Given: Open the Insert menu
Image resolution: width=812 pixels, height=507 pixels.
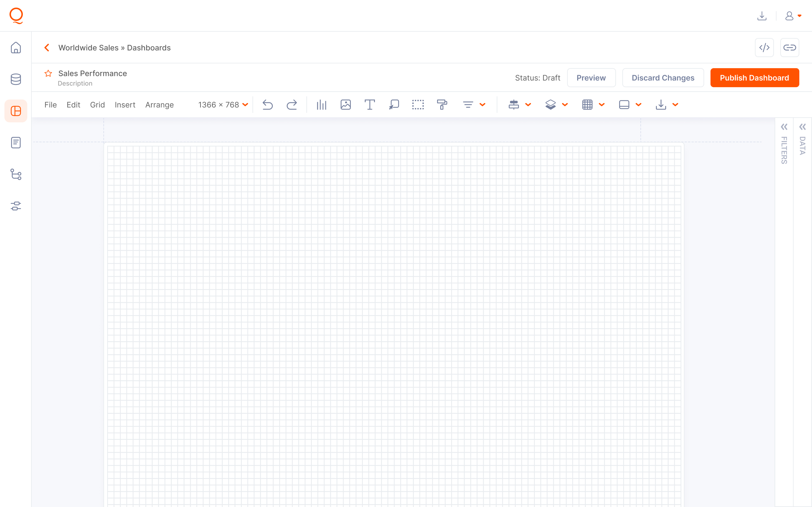Looking at the screenshot, I should (125, 105).
